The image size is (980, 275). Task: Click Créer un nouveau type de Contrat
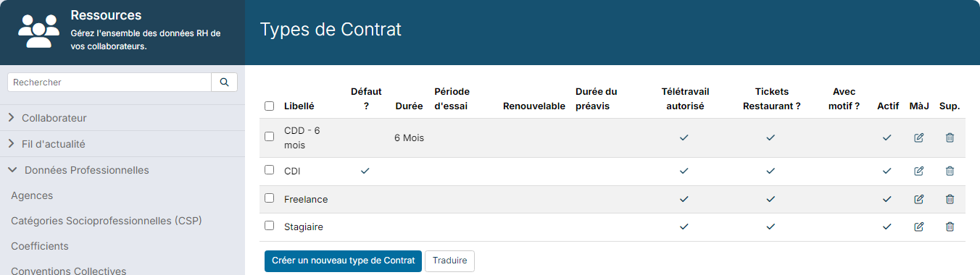[343, 261]
